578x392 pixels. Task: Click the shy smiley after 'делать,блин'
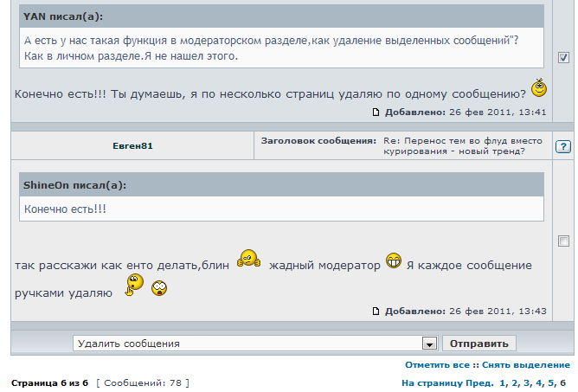(x=249, y=258)
